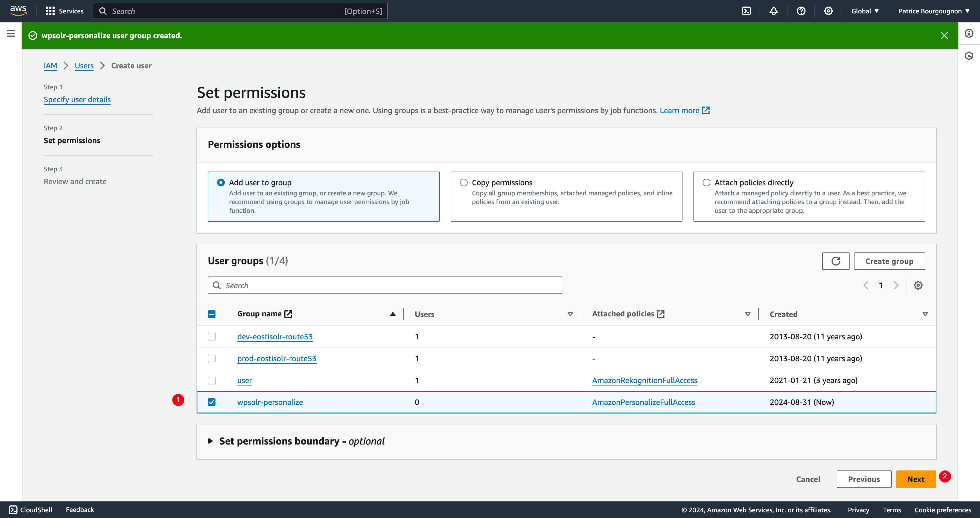This screenshot has width=980, height=518.
Task: Click the Previous button
Action: click(864, 479)
